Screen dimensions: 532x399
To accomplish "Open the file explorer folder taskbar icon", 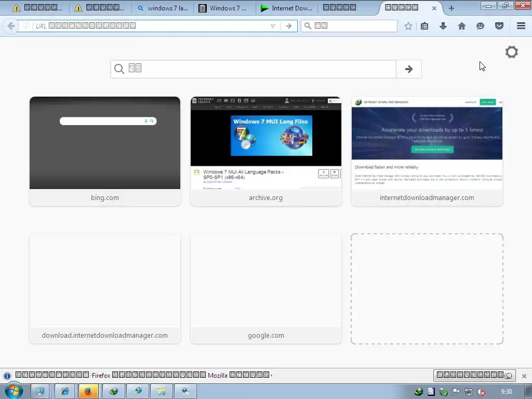I will pyautogui.click(x=162, y=392).
